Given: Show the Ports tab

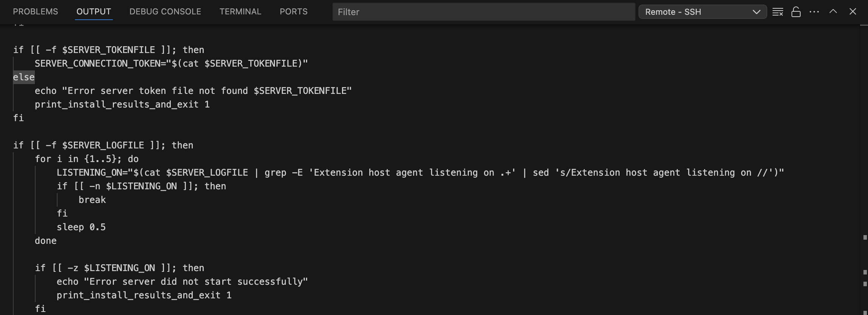Looking at the screenshot, I should 293,12.
